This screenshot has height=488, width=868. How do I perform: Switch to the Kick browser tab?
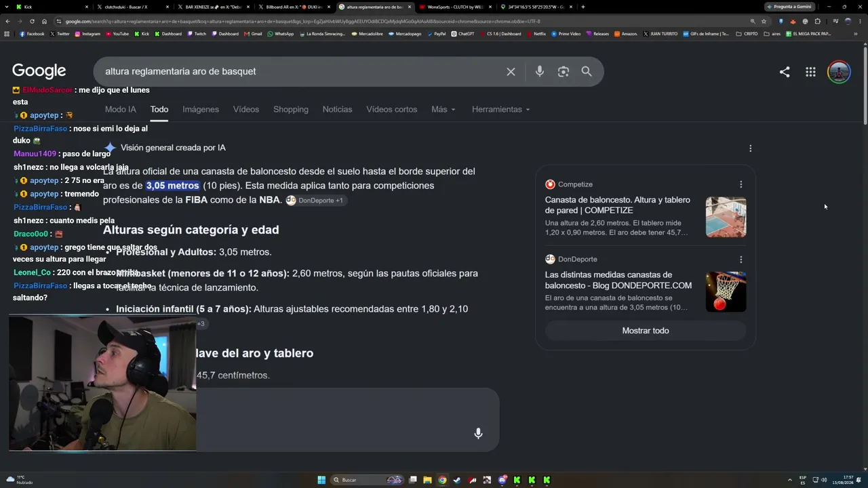pos(51,7)
